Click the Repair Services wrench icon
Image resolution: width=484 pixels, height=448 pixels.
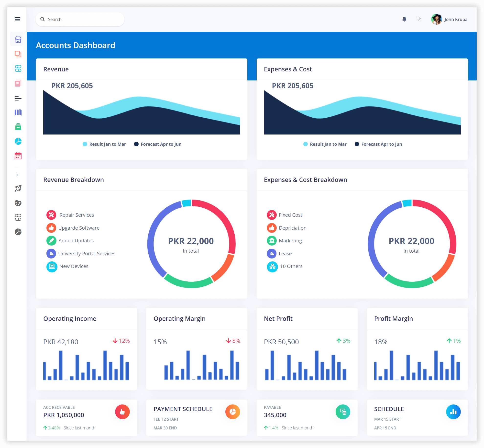tap(51, 215)
